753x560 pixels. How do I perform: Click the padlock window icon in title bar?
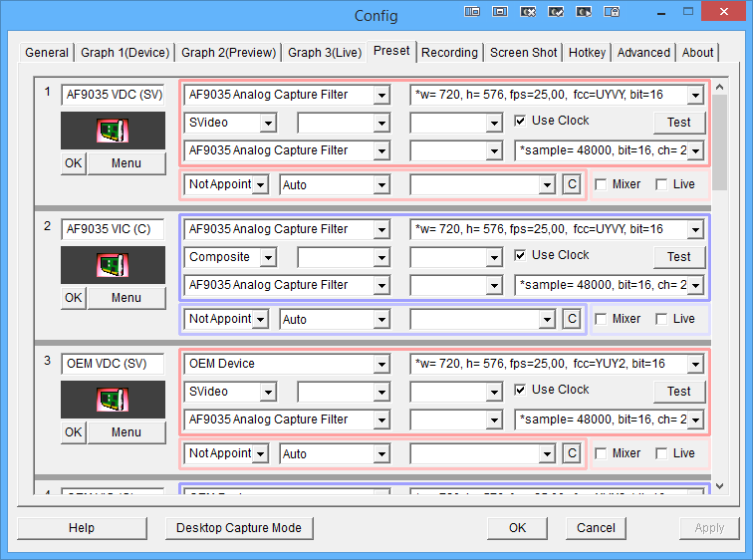coord(612,12)
